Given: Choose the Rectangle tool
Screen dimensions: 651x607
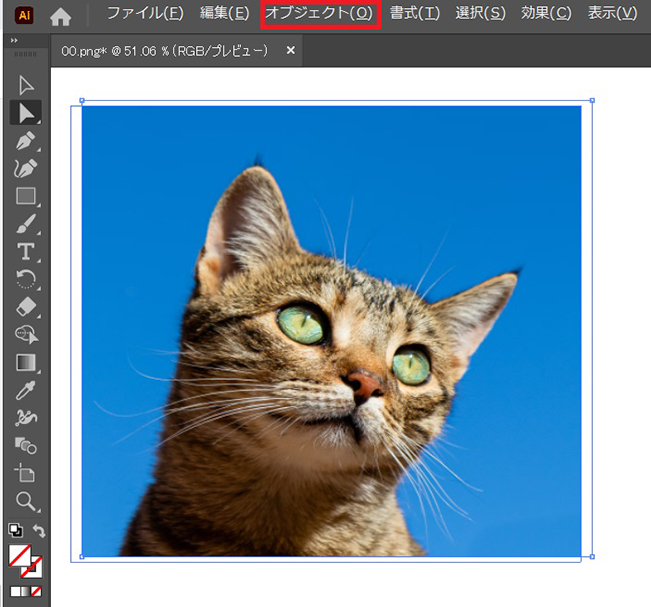Looking at the screenshot, I should pos(26,196).
